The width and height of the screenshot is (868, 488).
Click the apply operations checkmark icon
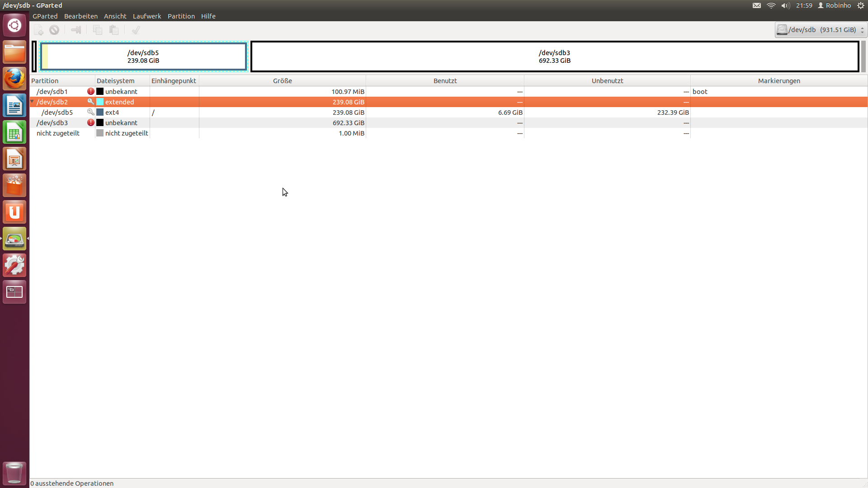(x=136, y=30)
